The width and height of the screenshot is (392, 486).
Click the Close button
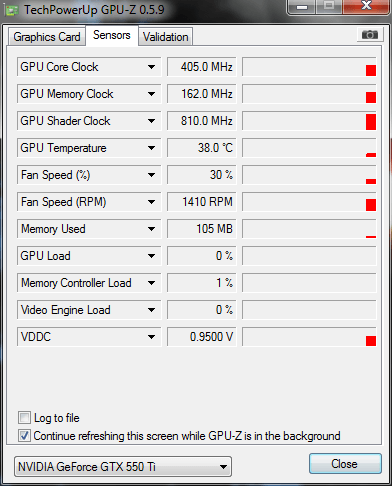click(x=345, y=464)
